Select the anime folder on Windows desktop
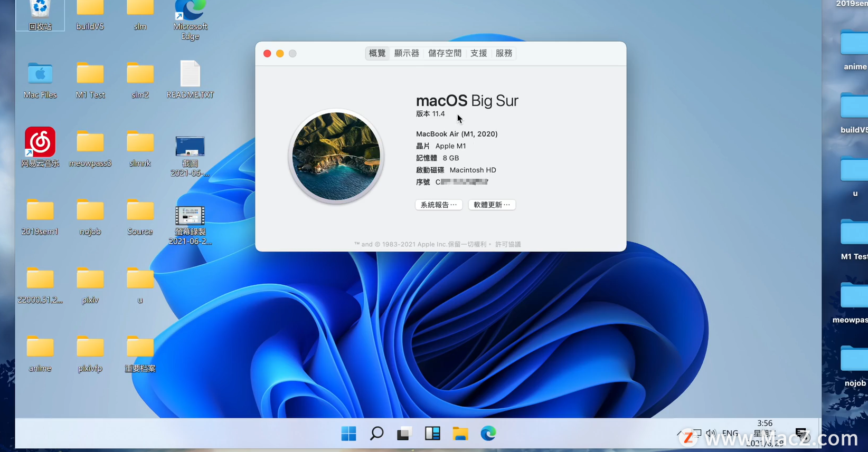This screenshot has width=868, height=452. [40, 354]
